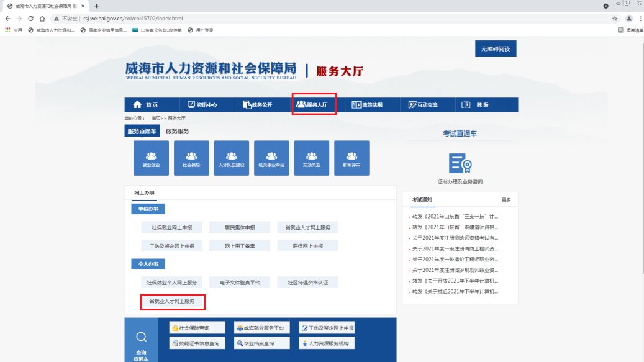Click the 查询直通车 magnifier icon

click(142, 337)
